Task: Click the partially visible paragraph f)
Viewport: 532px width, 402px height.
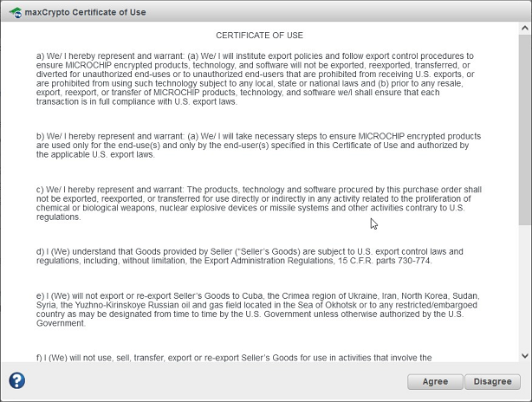Action: click(234, 357)
